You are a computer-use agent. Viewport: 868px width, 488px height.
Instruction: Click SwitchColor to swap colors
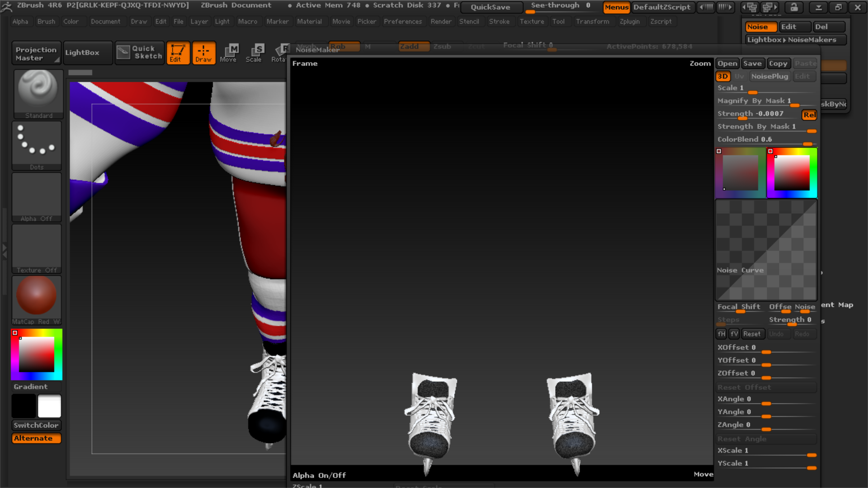coord(36,425)
